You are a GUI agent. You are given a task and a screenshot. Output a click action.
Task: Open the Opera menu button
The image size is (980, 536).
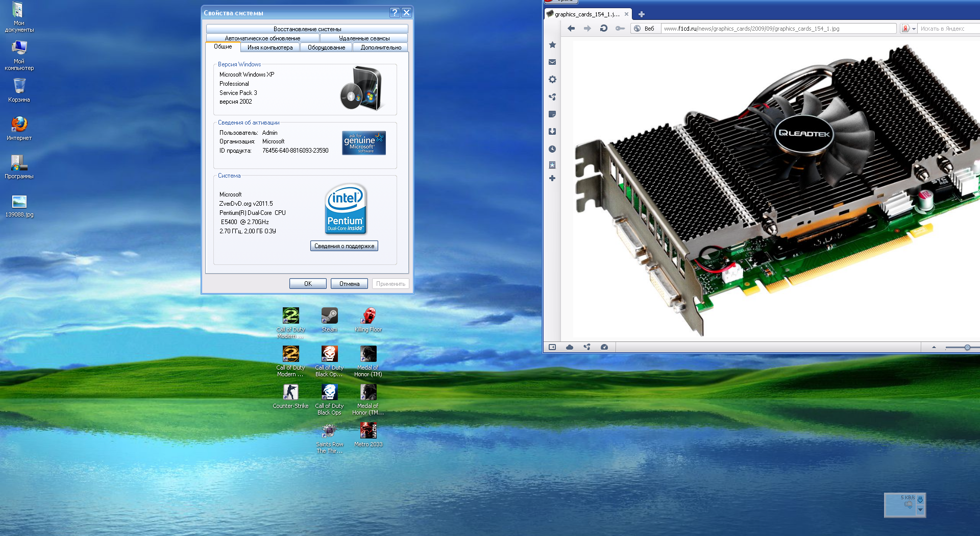tap(561, 2)
